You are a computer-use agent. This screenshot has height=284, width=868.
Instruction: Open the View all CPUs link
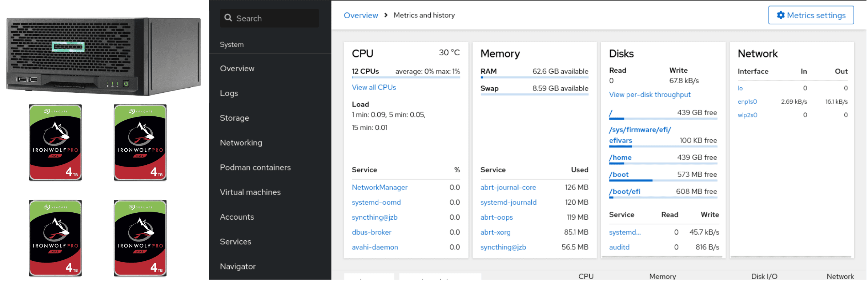coord(374,87)
